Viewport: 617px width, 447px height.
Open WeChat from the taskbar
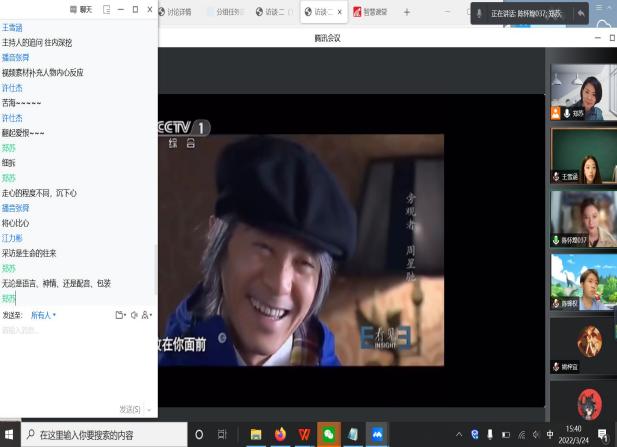click(327, 434)
